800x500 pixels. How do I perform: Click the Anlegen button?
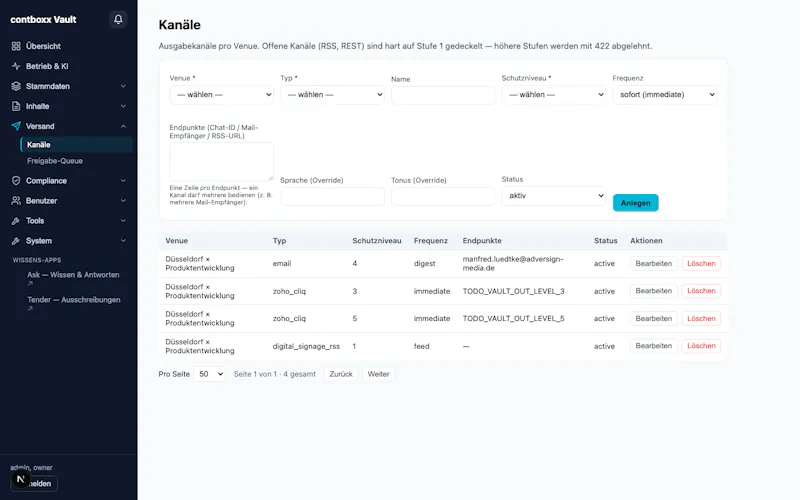click(x=635, y=203)
